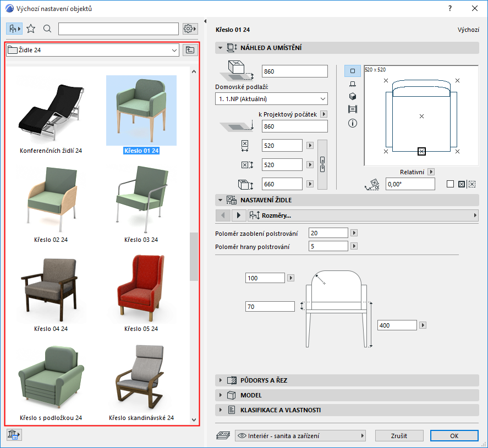Click the search magnifier icon
Image resolution: width=488 pixels, height=448 pixels.
[x=47, y=29]
